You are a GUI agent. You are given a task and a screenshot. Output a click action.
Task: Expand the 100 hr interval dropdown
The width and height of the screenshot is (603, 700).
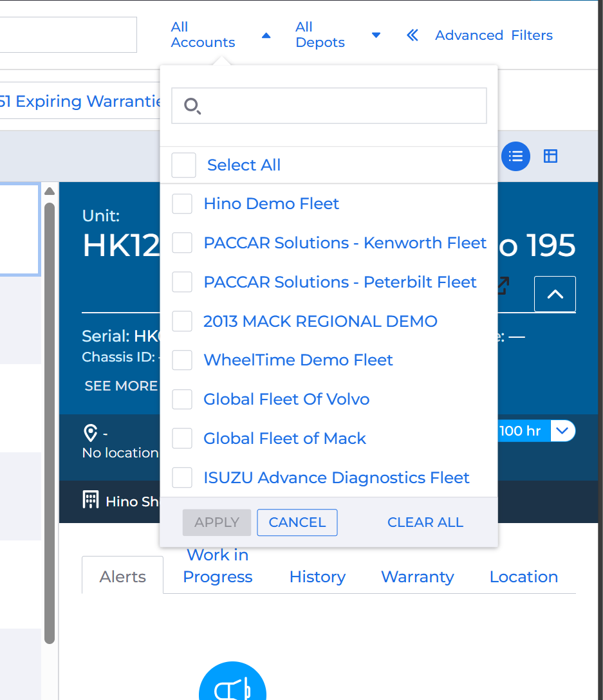click(x=563, y=431)
